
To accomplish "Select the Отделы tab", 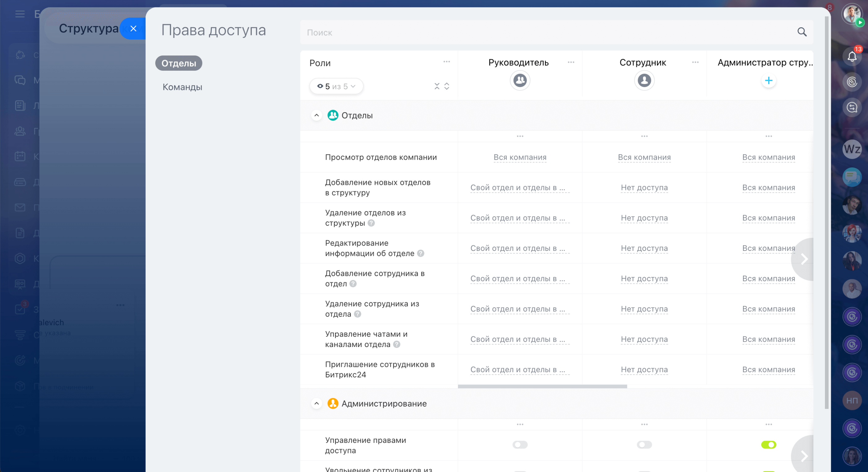I will pyautogui.click(x=179, y=63).
